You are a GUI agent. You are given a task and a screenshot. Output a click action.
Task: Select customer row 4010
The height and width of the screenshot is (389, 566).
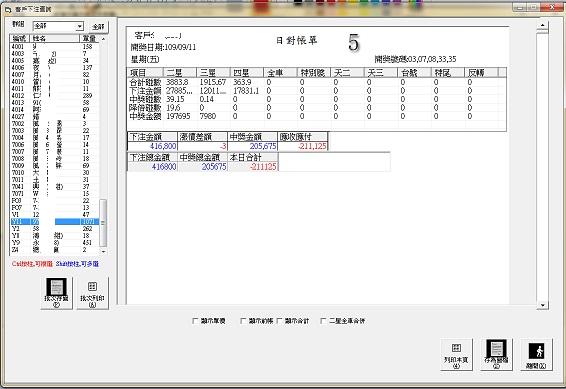[x=54, y=82]
